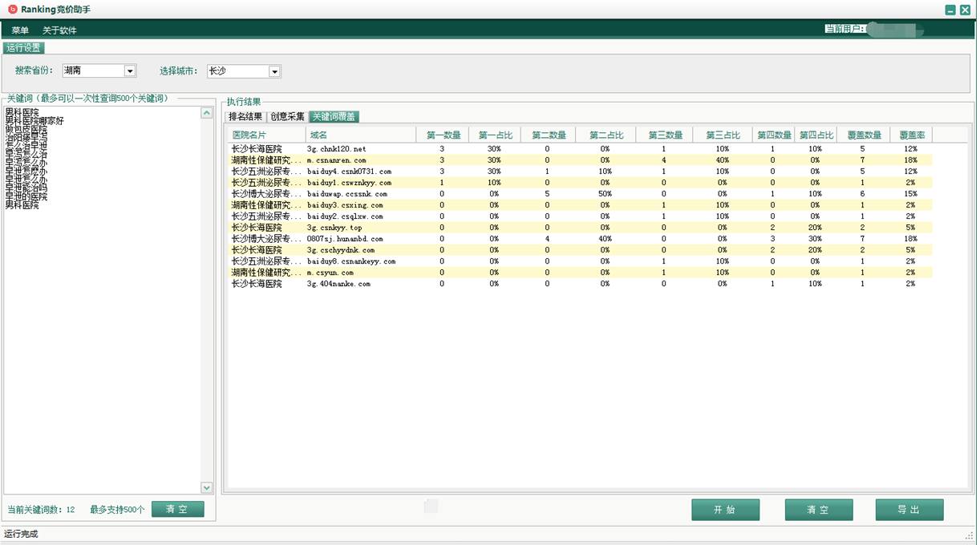Select the row with domain baiduy3.csxing.com
Viewport: 980px width, 545px height.
click(x=581, y=205)
